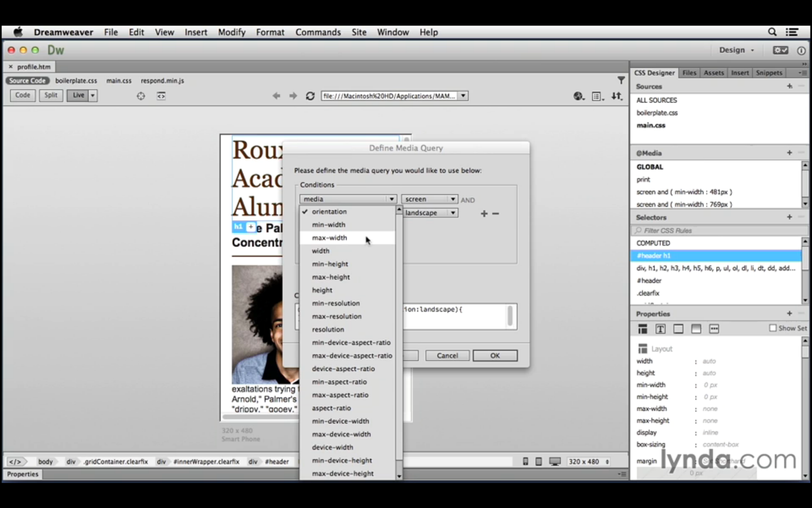Choose max-width from the conditions list
This screenshot has width=812, height=508.
coord(330,238)
